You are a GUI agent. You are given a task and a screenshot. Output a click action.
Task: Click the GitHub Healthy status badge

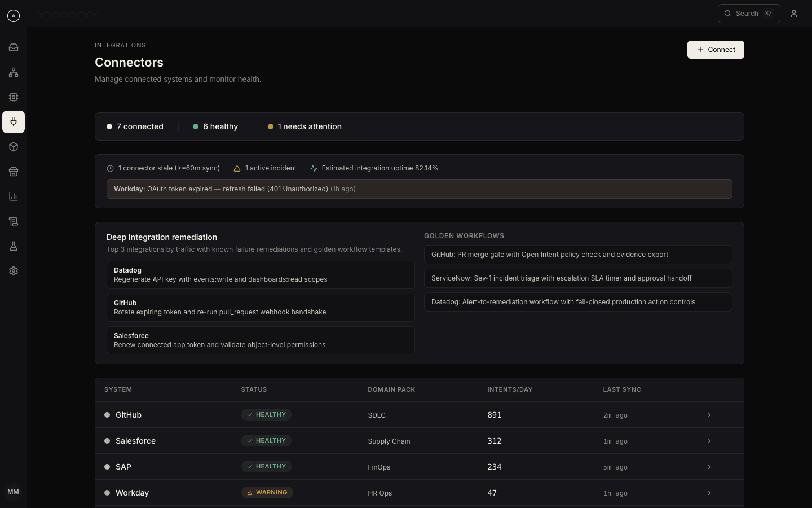[266, 415]
